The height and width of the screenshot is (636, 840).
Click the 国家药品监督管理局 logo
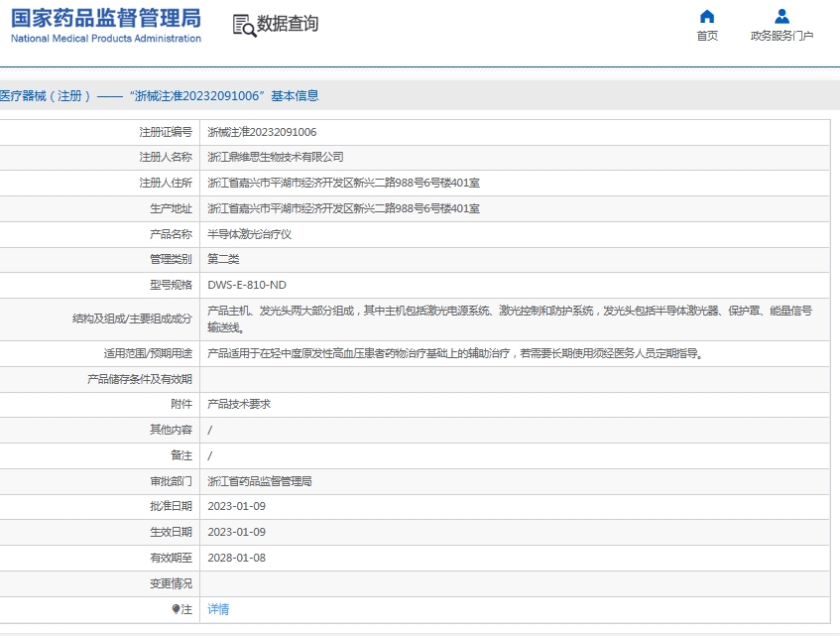(106, 18)
